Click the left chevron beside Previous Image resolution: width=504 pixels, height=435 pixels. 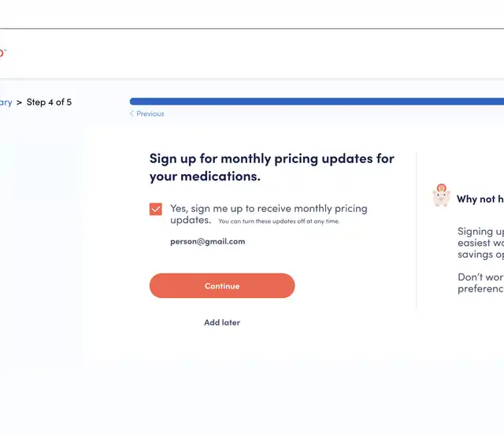coord(132,113)
